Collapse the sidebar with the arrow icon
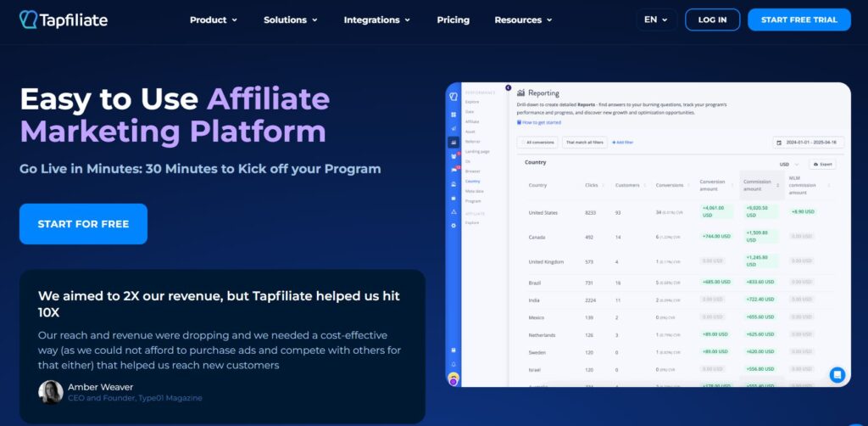Image resolution: width=868 pixels, height=426 pixels. tap(509, 87)
